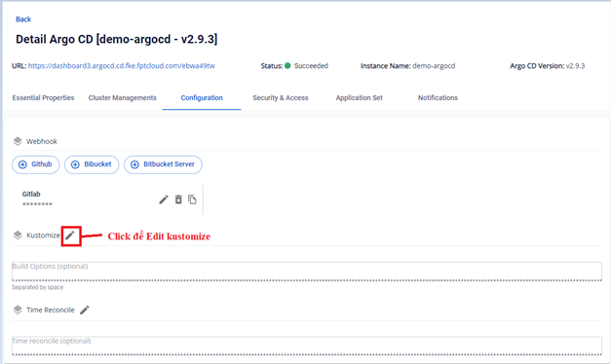Image resolution: width=611 pixels, height=364 pixels.
Task: Add a Github webhook
Action: (x=35, y=164)
